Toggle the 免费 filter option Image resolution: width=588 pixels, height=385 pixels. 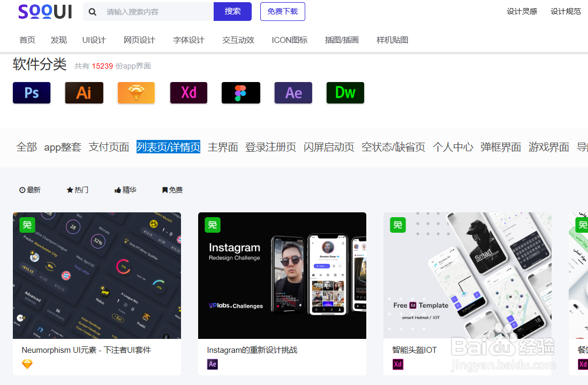[171, 189]
